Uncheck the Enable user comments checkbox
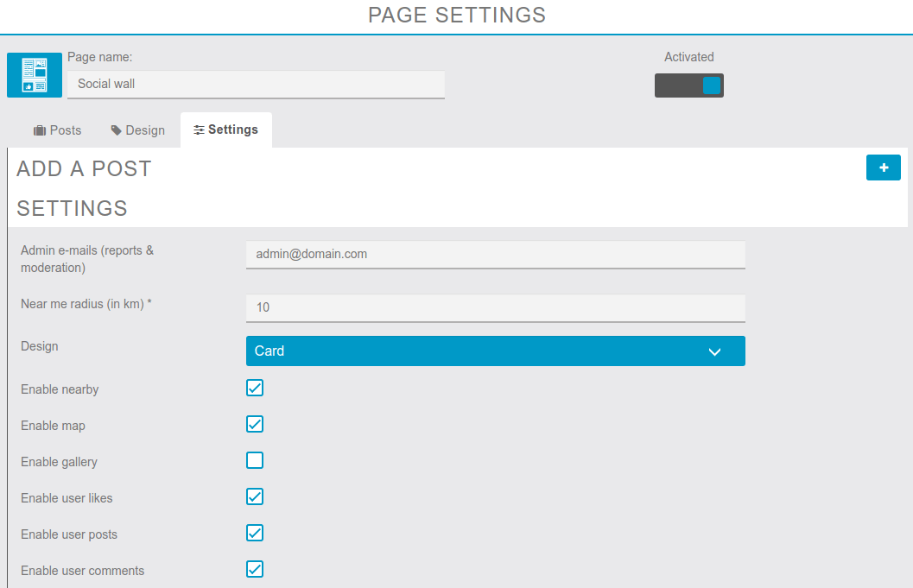This screenshot has width=913, height=588. (255, 569)
